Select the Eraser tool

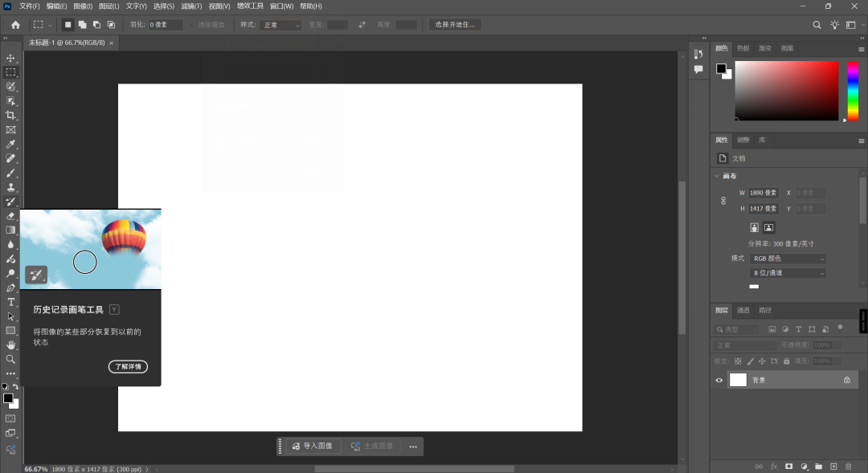(x=10, y=216)
